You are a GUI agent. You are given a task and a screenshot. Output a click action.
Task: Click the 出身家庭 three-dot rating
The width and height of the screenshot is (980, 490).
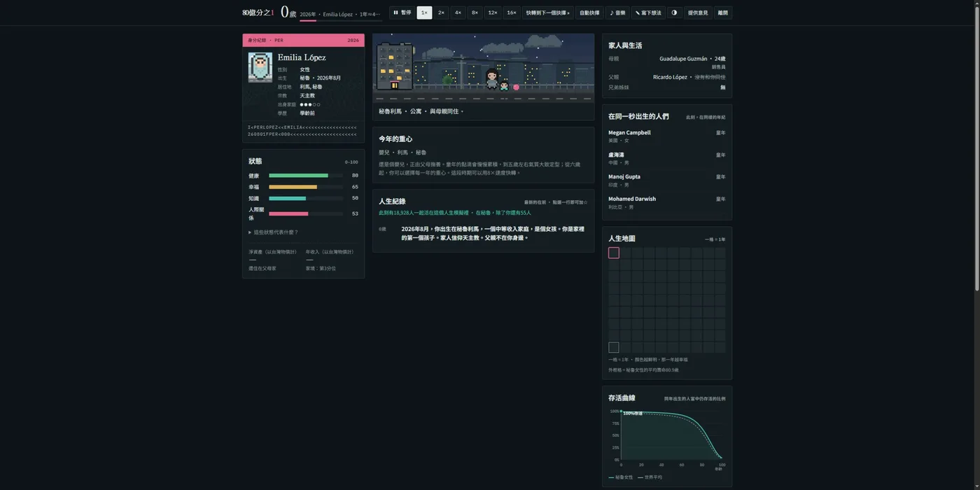click(x=310, y=104)
